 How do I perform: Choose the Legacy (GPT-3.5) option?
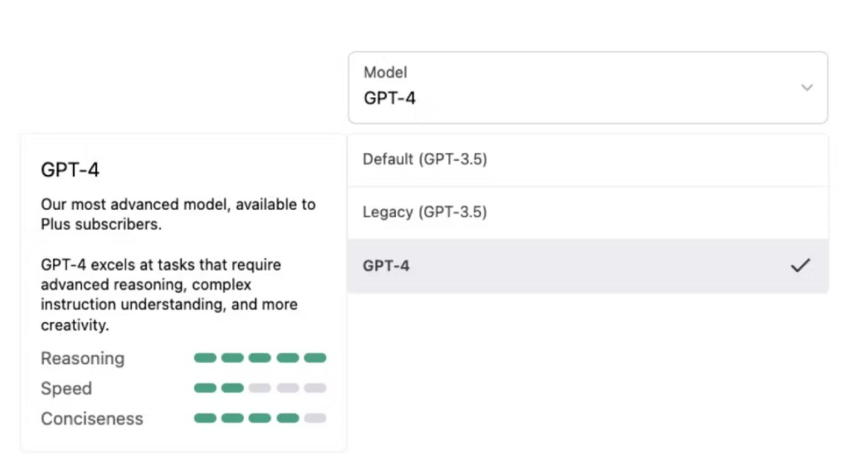(425, 212)
